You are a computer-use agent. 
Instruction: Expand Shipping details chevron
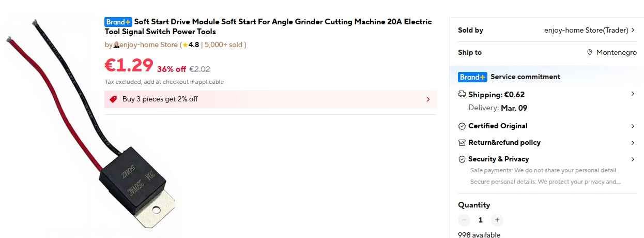(x=633, y=94)
